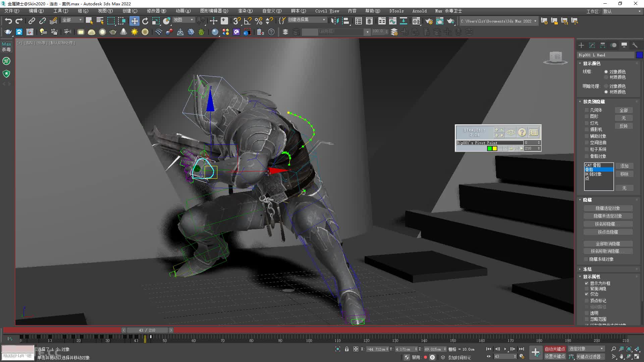Select 对象颜色 radio for 明暗处理

tap(606, 86)
